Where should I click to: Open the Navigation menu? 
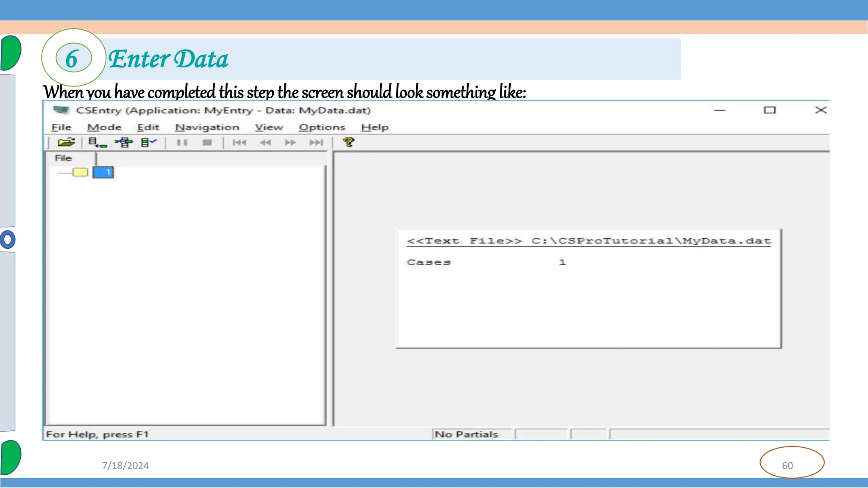point(207,127)
